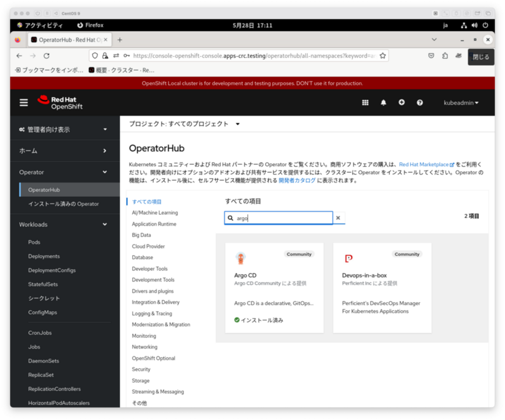Screen dimensions: 505x420
Task: Close the OperatorHub browser tab
Action: (x=105, y=40)
